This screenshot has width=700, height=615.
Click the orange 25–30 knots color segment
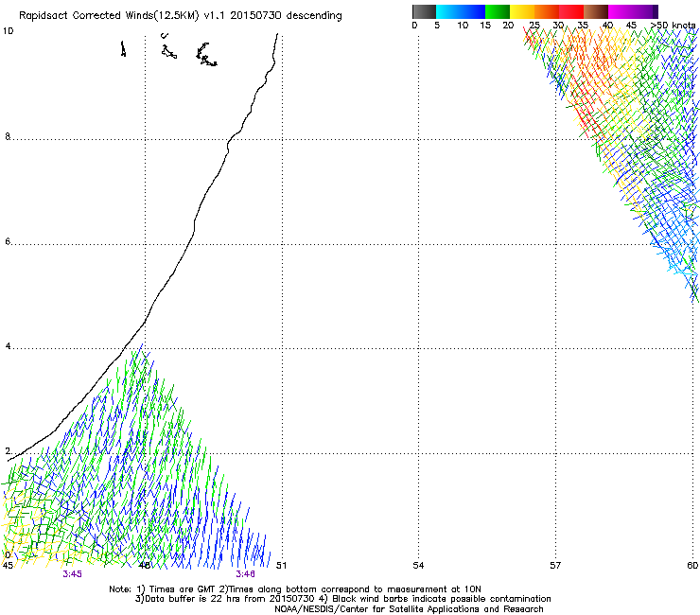[547, 11]
